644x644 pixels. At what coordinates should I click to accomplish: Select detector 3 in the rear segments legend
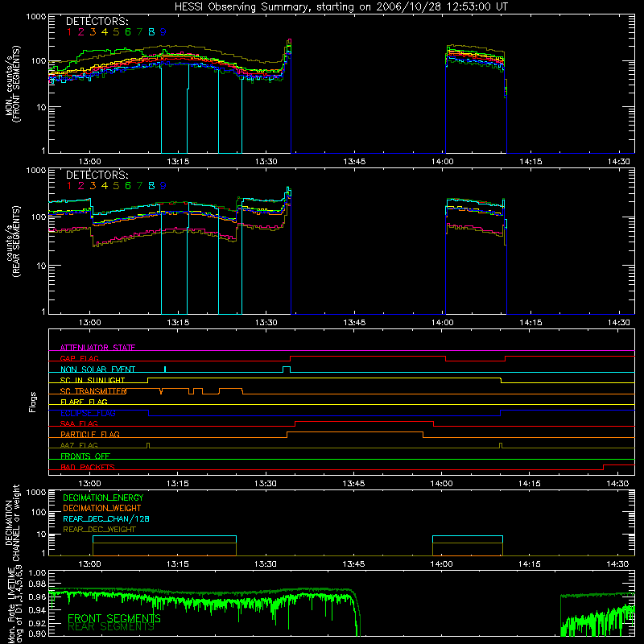point(93,186)
